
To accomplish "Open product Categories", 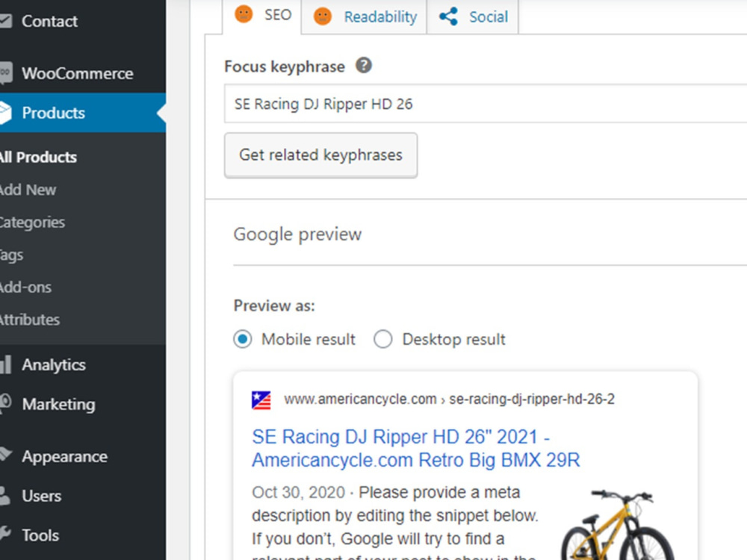I will pyautogui.click(x=32, y=223).
